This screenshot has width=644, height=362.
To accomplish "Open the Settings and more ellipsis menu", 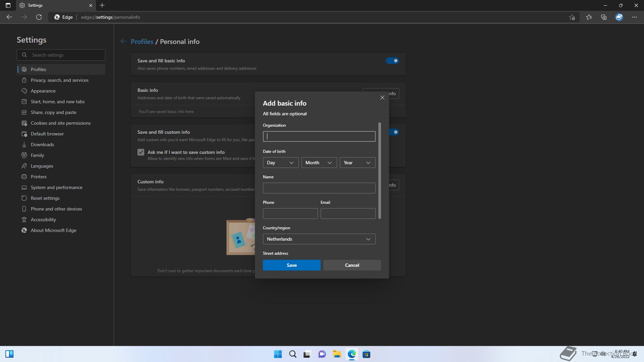I will click(x=634, y=17).
